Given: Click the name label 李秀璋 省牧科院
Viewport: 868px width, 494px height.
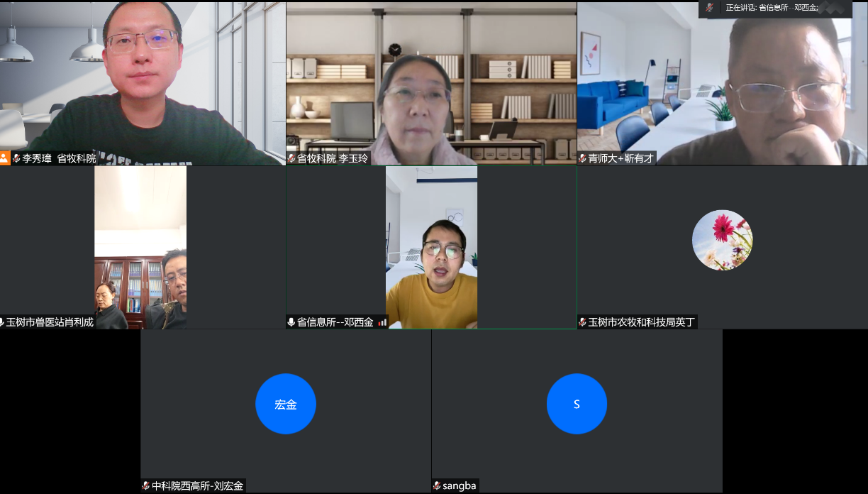Looking at the screenshot, I should 59,158.
